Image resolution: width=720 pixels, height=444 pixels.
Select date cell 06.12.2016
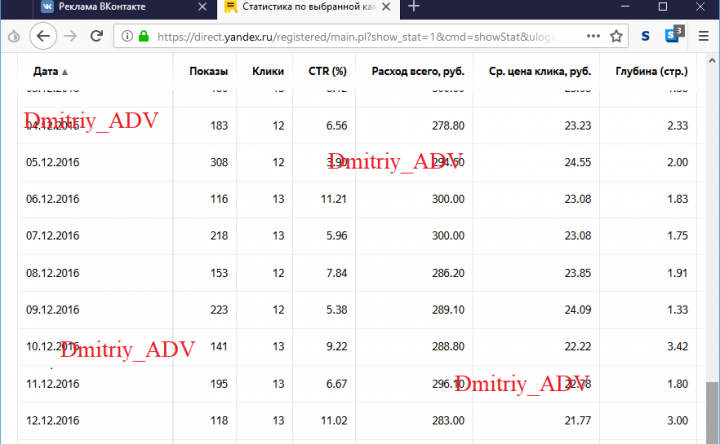pos(52,199)
